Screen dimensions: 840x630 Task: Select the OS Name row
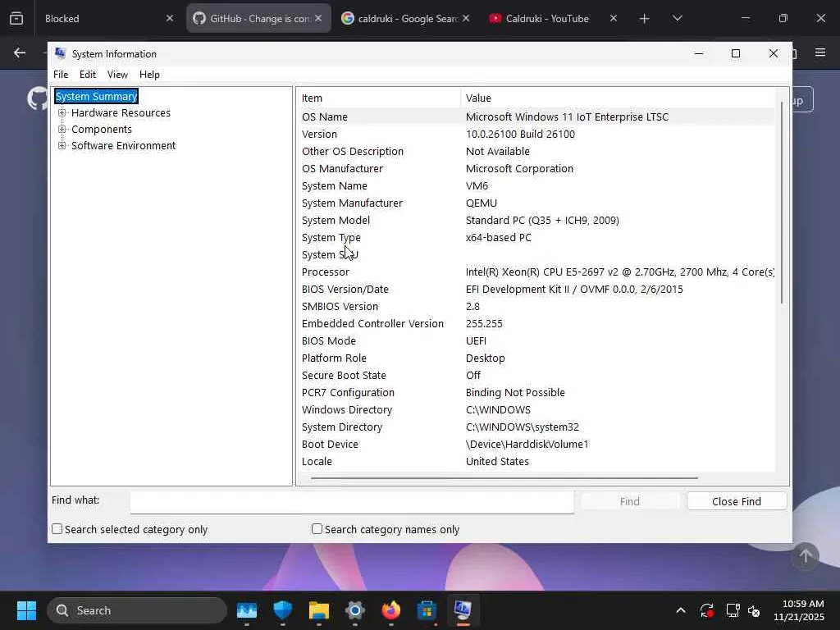click(x=536, y=116)
